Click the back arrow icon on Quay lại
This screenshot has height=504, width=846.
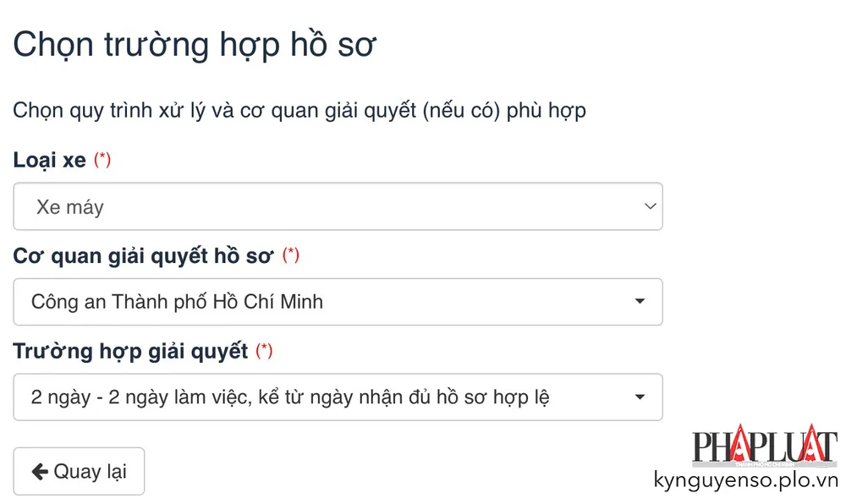pyautogui.click(x=39, y=471)
